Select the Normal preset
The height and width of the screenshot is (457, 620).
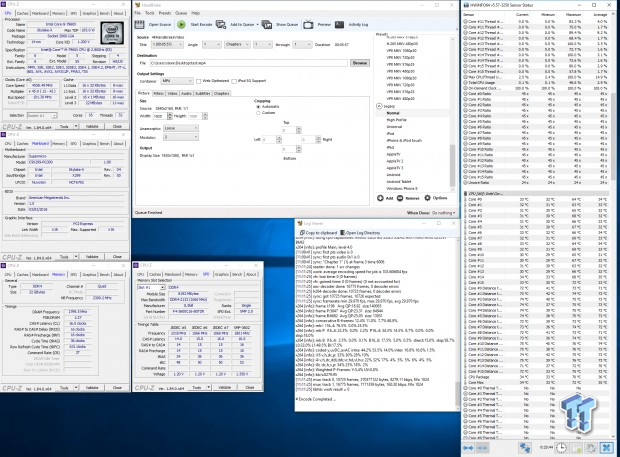point(393,113)
